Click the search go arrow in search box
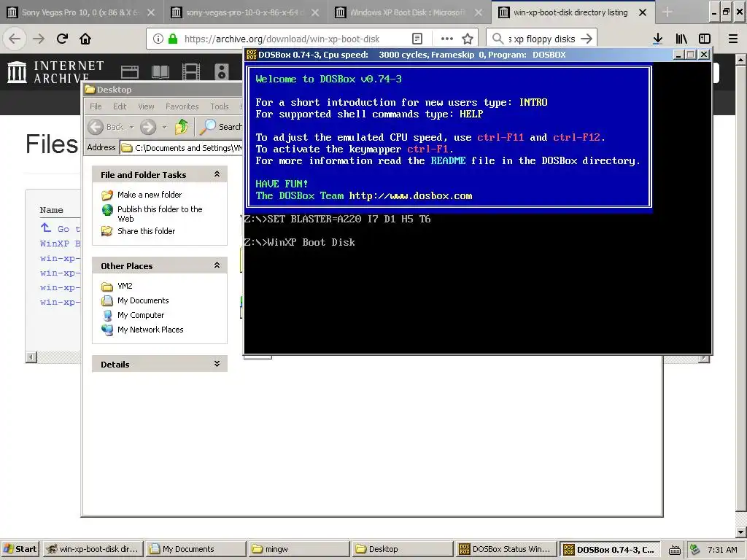 [x=587, y=39]
